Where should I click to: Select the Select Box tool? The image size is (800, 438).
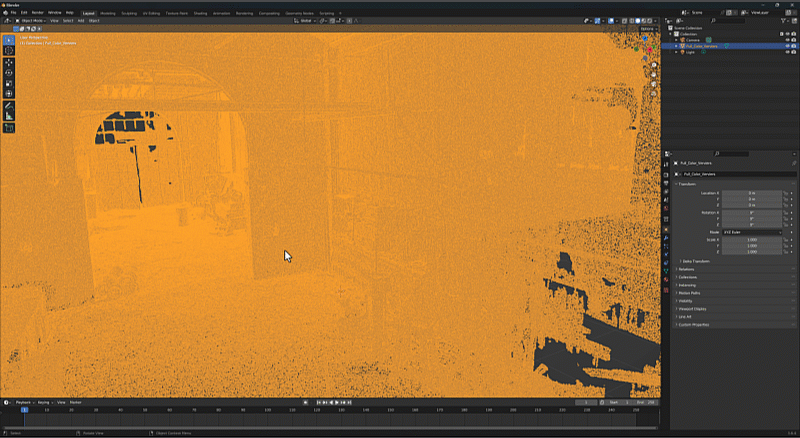tap(9, 40)
